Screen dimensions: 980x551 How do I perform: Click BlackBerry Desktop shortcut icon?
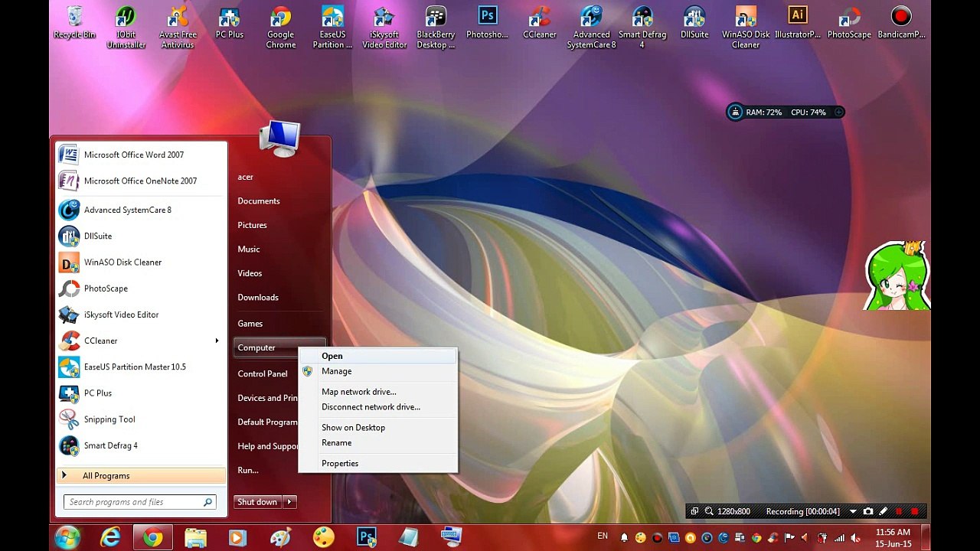point(436,28)
